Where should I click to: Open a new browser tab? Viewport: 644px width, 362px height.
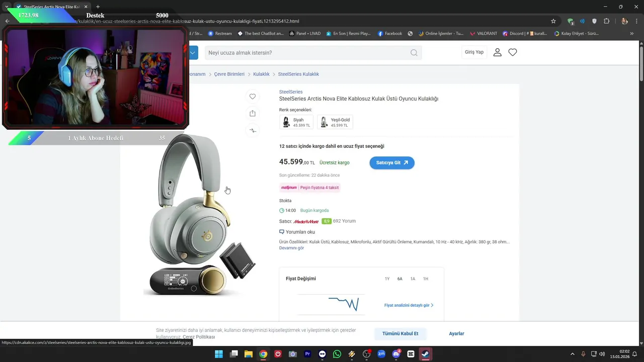(98, 7)
